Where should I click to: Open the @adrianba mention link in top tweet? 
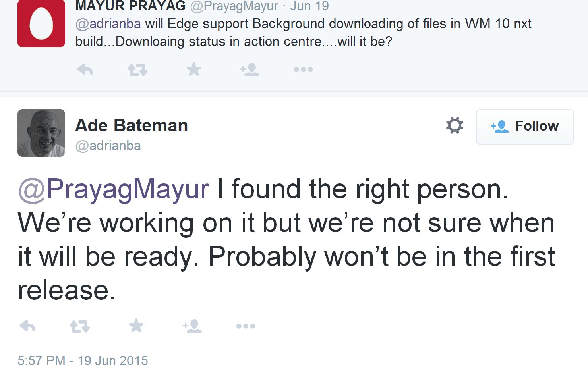(x=108, y=24)
